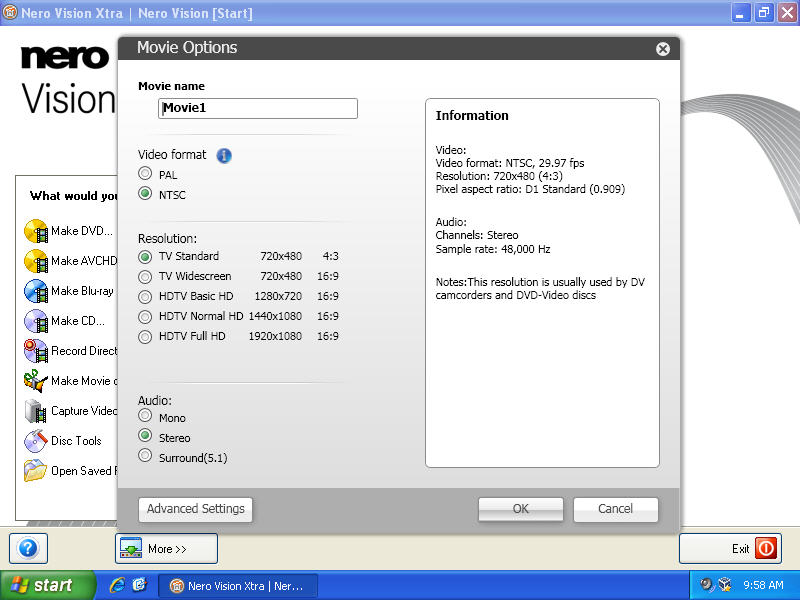Confirm the dialog with OK
The image size is (800, 600).
coord(520,509)
